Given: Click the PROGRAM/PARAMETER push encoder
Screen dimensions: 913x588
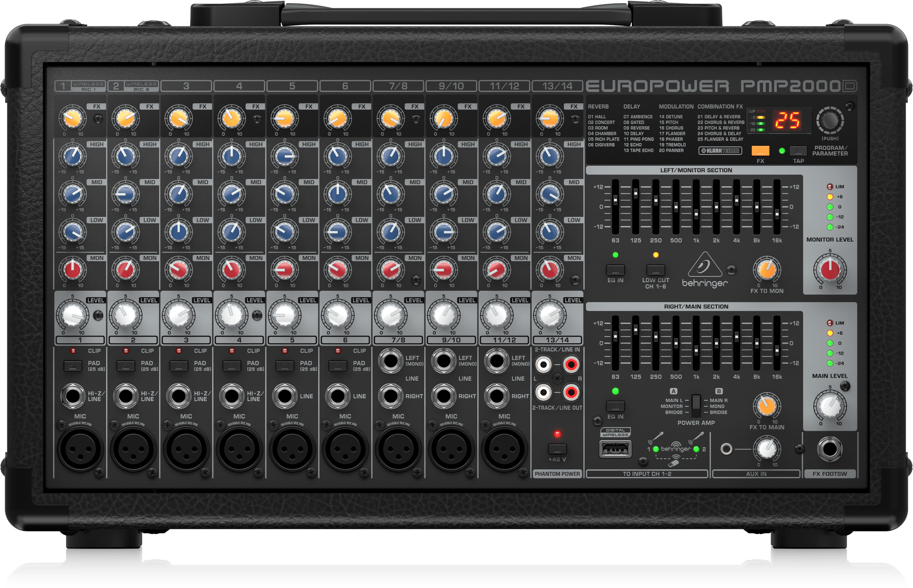Looking at the screenshot, I should [x=829, y=121].
